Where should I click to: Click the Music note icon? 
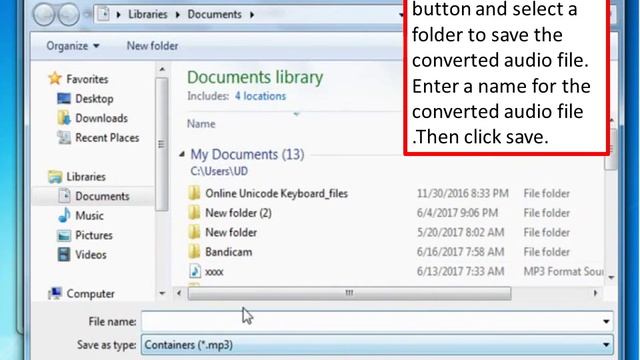tap(64, 215)
